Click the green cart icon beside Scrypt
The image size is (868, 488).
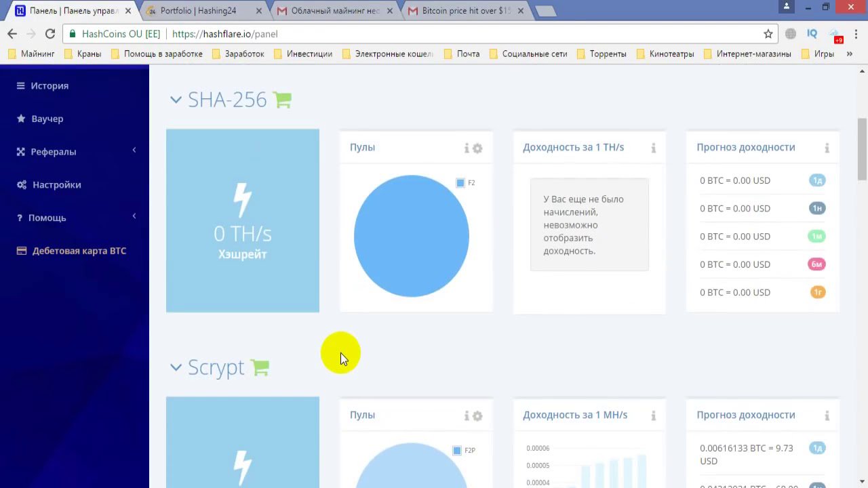coord(260,367)
